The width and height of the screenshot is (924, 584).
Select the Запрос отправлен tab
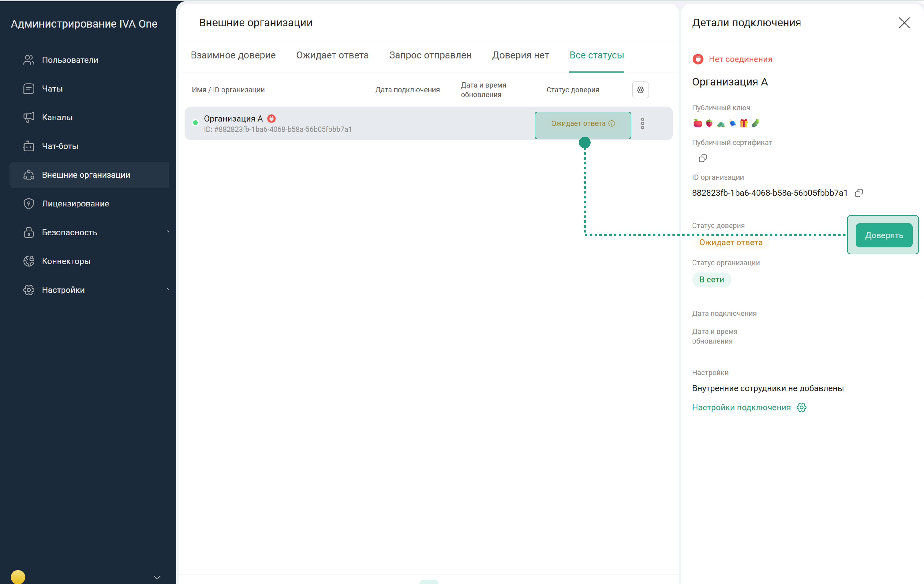430,55
